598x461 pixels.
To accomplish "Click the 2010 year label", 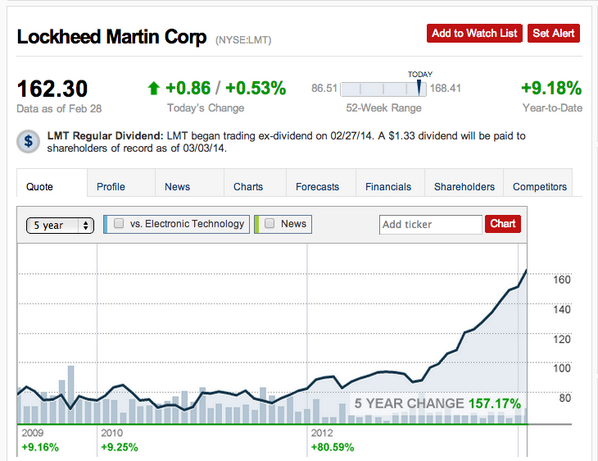I will point(112,433).
